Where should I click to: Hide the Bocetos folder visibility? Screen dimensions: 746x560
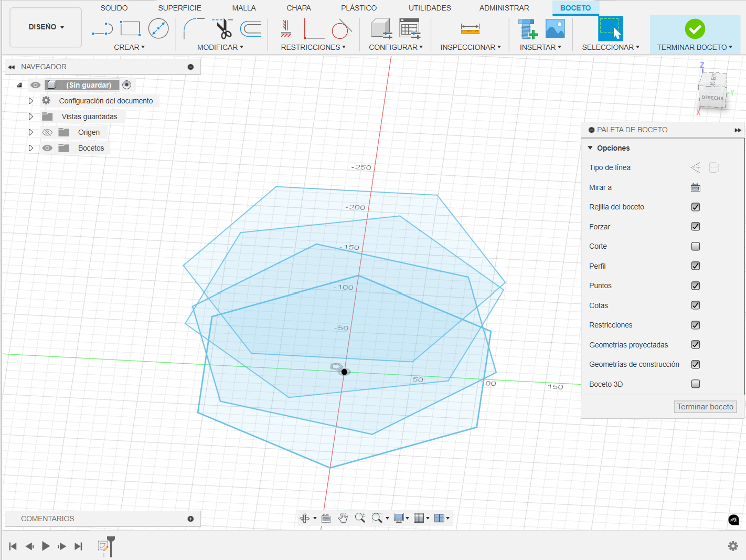coord(47,148)
